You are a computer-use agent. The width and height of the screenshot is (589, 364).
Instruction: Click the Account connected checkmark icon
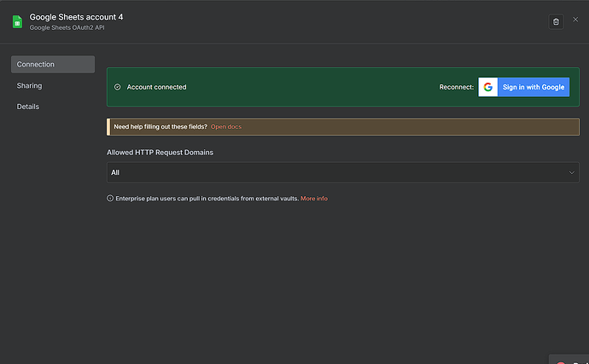(x=118, y=87)
